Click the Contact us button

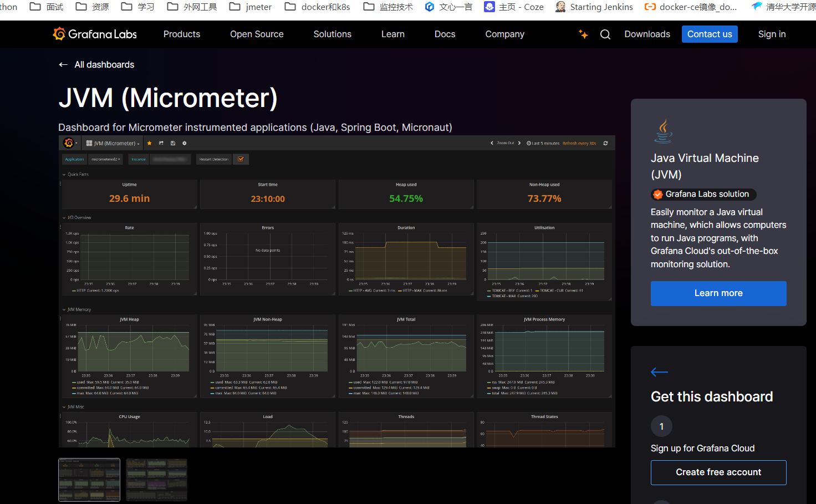pyautogui.click(x=710, y=34)
